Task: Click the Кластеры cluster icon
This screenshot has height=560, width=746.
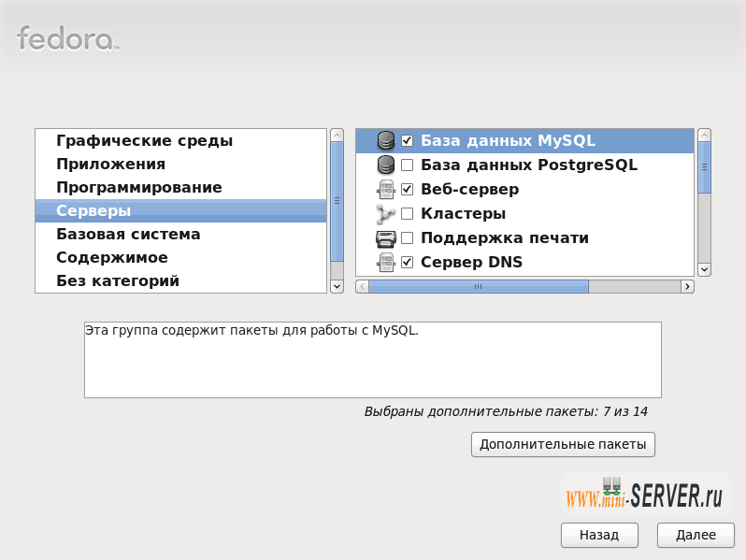Action: pos(386,214)
